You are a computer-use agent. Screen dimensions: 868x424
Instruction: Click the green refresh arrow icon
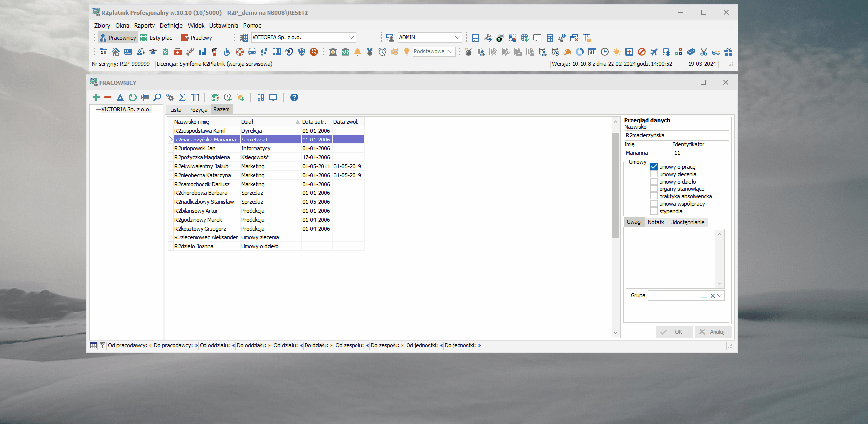click(132, 97)
